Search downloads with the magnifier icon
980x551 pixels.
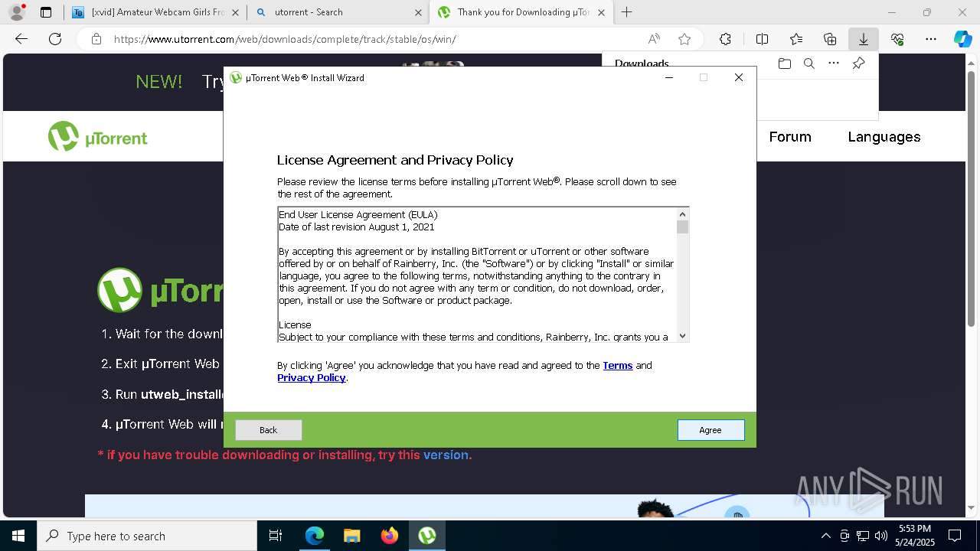[808, 64]
